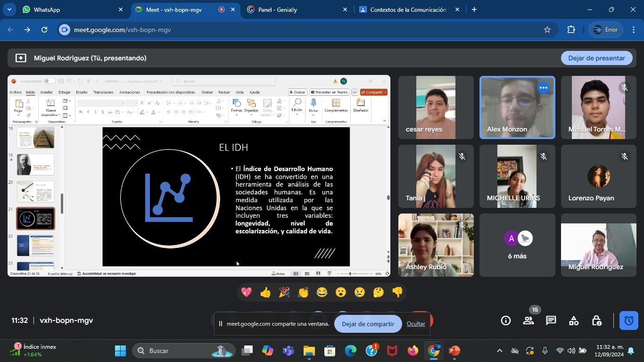Switch to the Panel - Genially tab

(297, 9)
